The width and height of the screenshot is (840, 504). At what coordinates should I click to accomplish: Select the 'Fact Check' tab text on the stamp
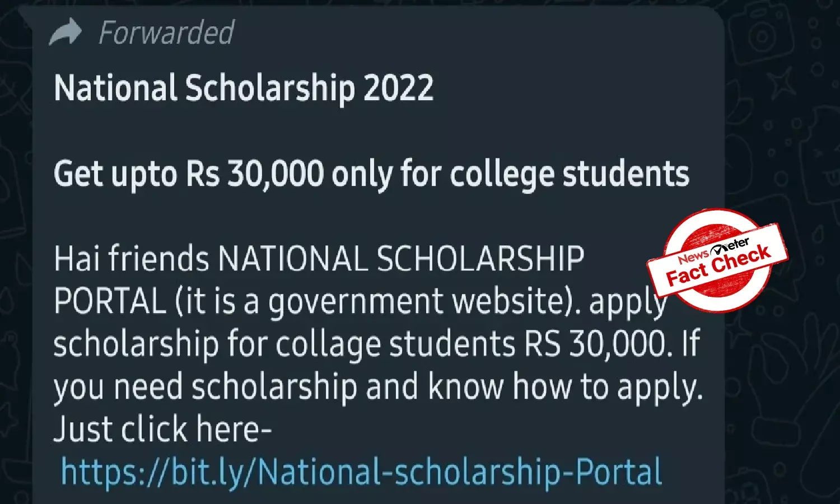tap(718, 269)
